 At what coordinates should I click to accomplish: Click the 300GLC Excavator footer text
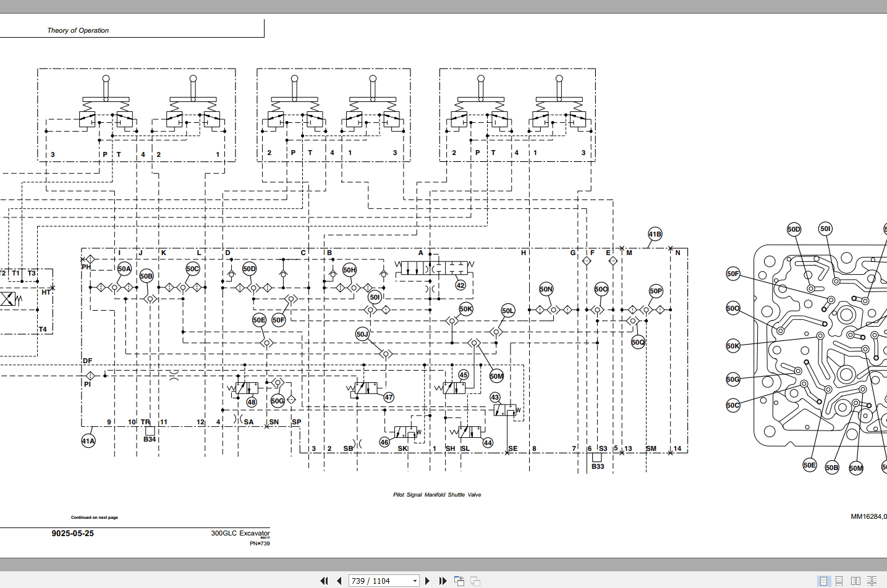pyautogui.click(x=240, y=533)
